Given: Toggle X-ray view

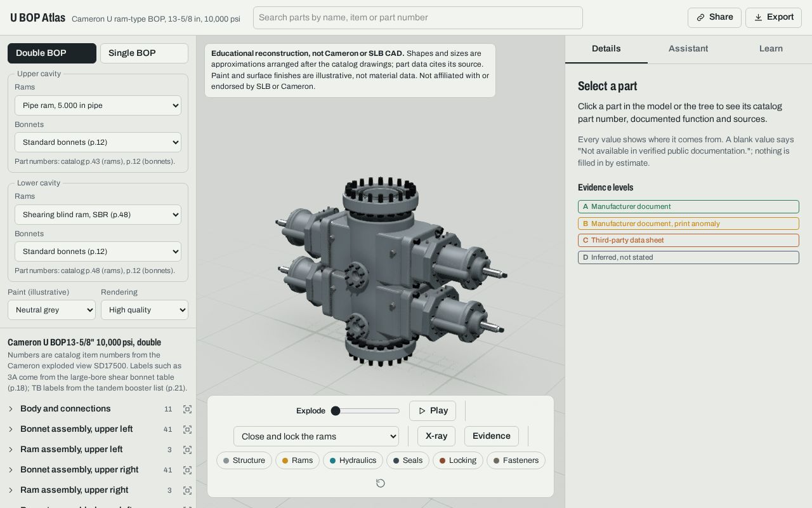Looking at the screenshot, I should pyautogui.click(x=436, y=436).
